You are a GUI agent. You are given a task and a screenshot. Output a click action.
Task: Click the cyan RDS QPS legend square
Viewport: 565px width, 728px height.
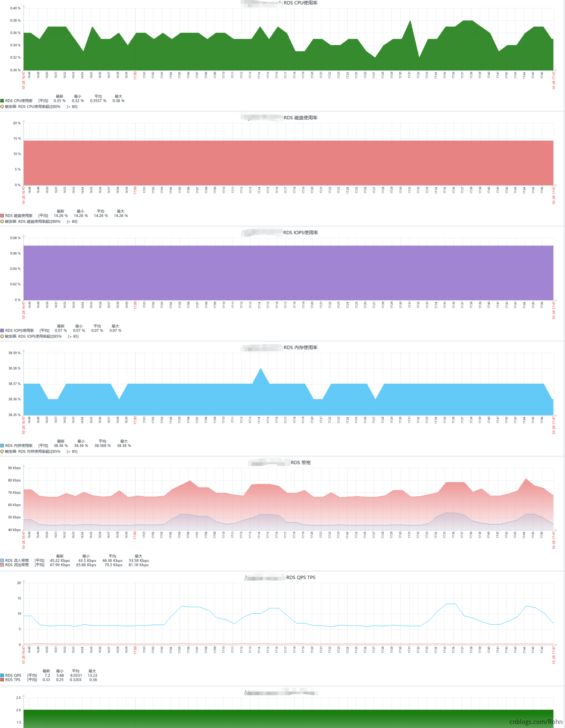(2, 675)
